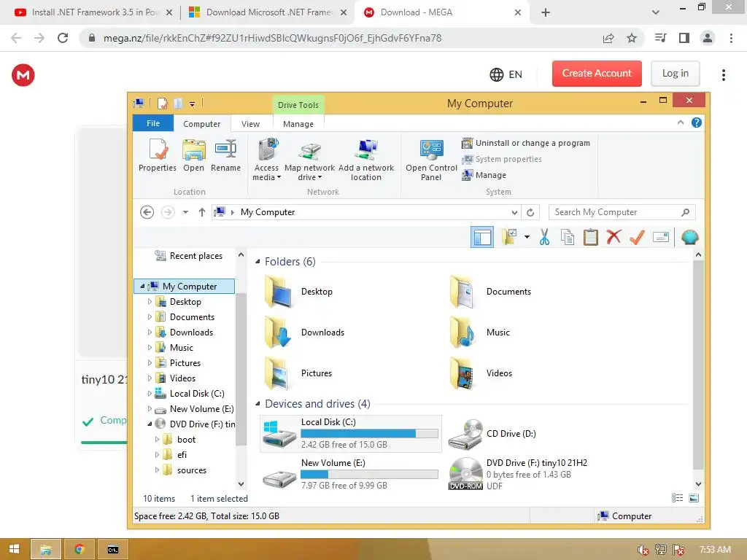Refresh the My Computer view
The width and height of the screenshot is (747, 560).
click(x=530, y=212)
